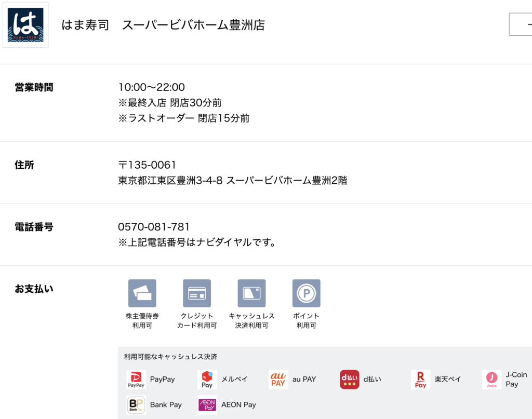Click the メルペイ logo icon

pyautogui.click(x=207, y=380)
